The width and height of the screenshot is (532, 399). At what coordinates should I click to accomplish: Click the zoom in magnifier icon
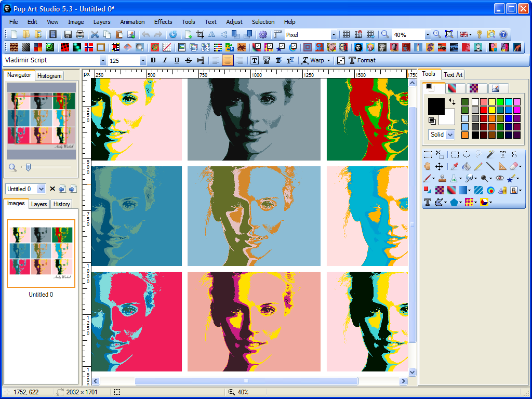click(437, 34)
